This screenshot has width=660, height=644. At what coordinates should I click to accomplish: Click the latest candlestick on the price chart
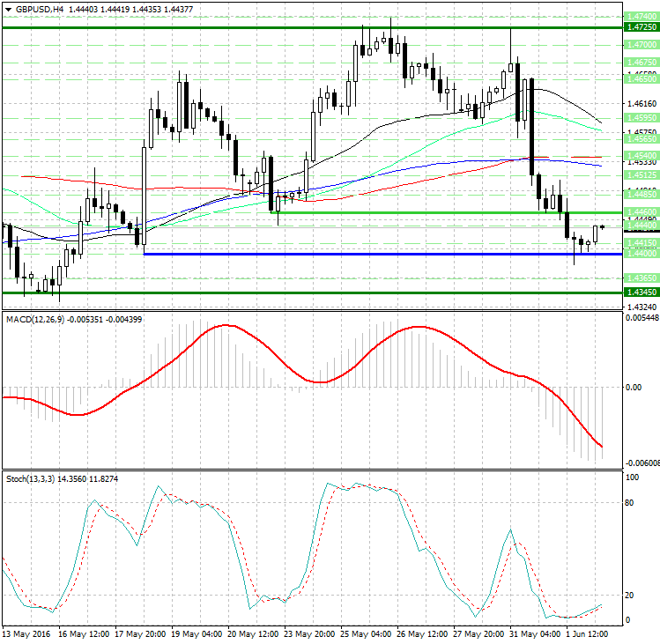pyautogui.click(x=603, y=226)
